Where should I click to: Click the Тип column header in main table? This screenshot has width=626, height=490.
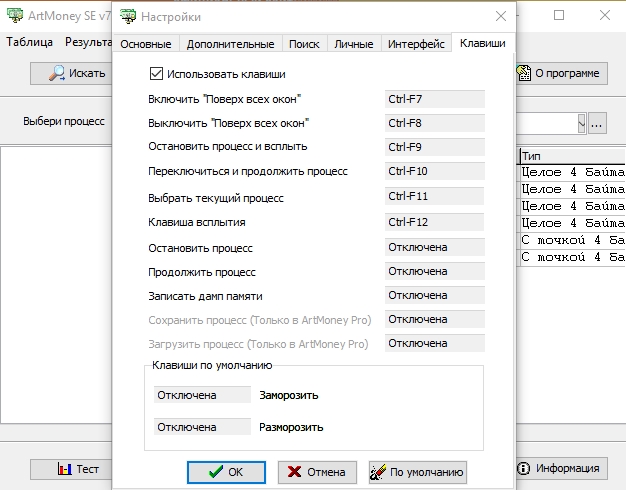tap(573, 156)
